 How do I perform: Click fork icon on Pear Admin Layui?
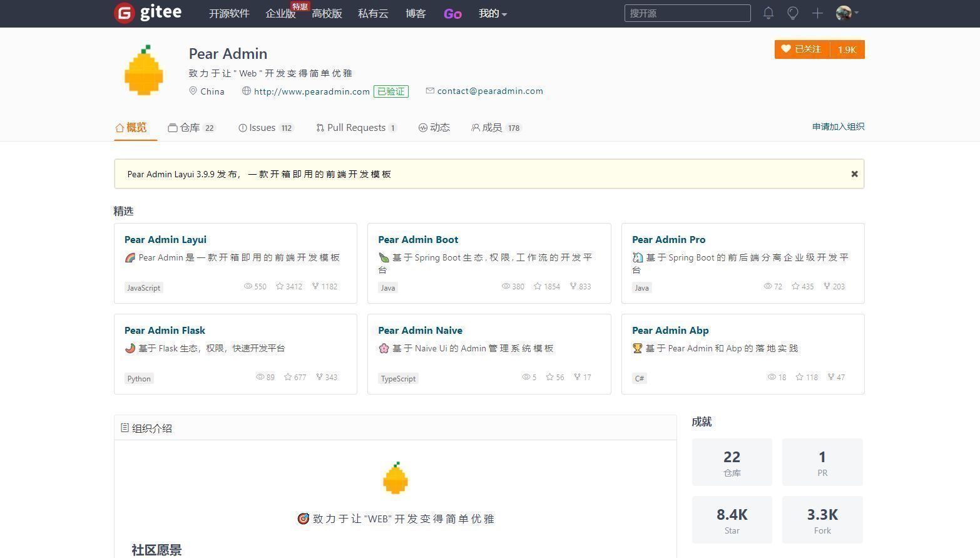coord(315,286)
